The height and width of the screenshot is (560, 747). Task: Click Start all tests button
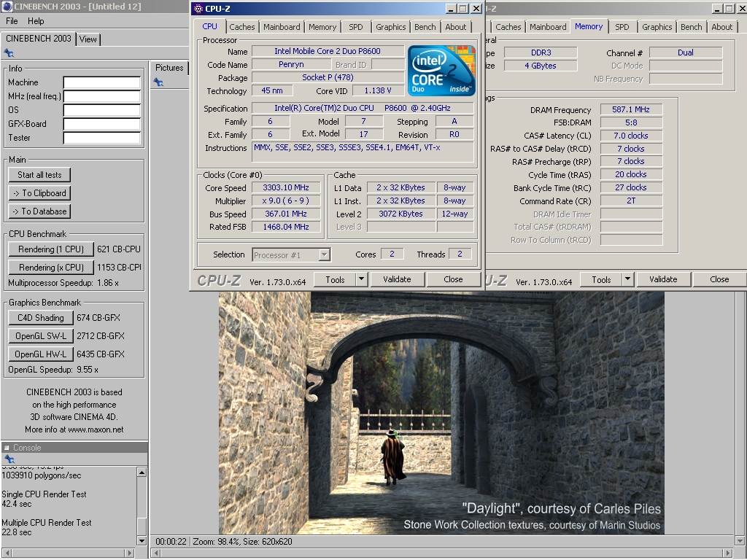click(39, 175)
